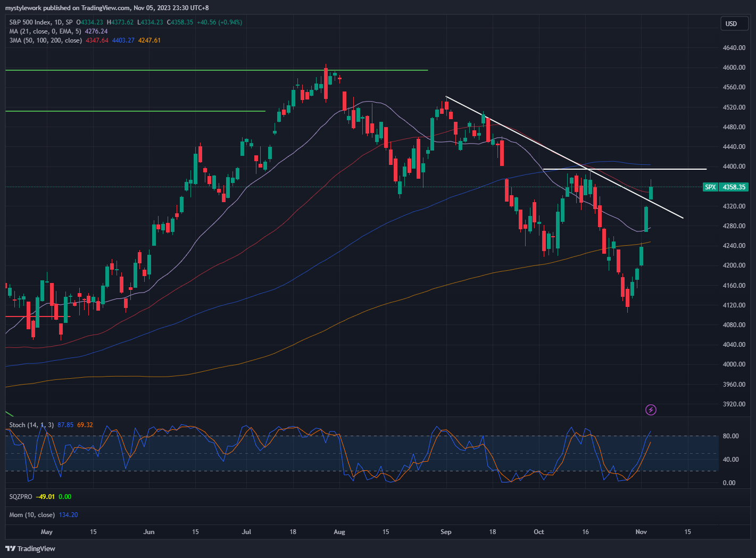Click the 4640.00 price axis label
Image resolution: width=756 pixels, height=558 pixels.
coord(734,48)
